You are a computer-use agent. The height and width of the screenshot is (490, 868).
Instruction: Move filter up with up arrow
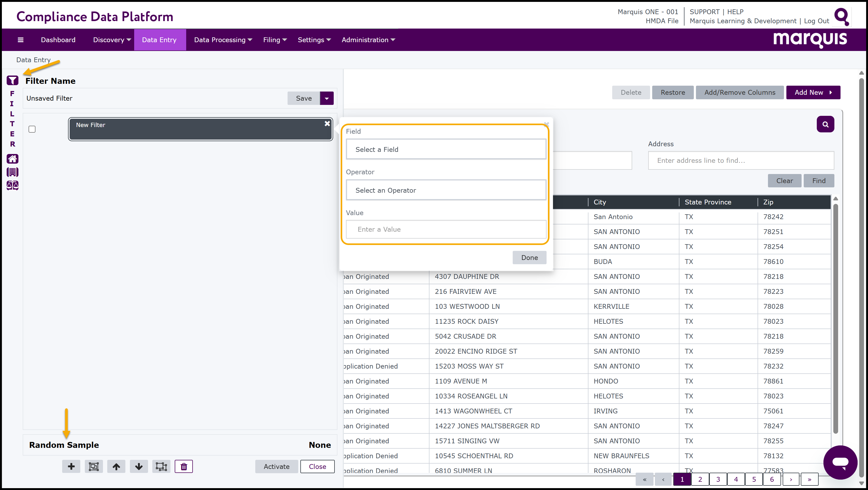116,467
